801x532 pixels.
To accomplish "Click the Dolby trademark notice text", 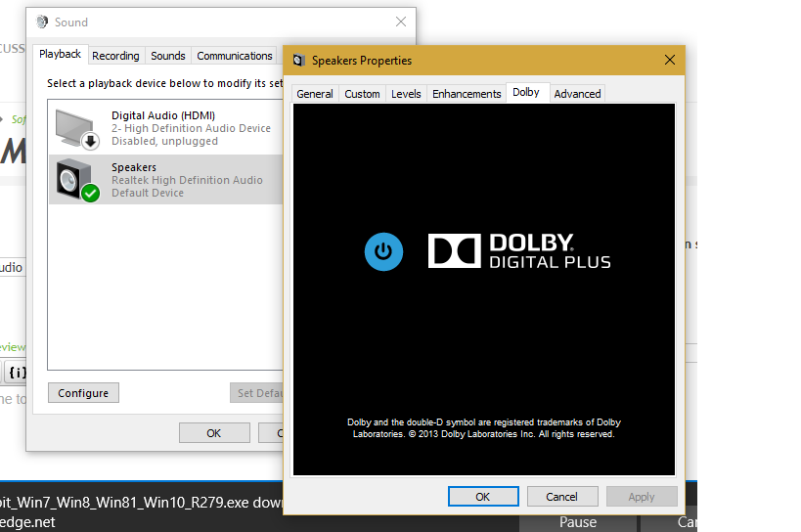I will pos(484,427).
